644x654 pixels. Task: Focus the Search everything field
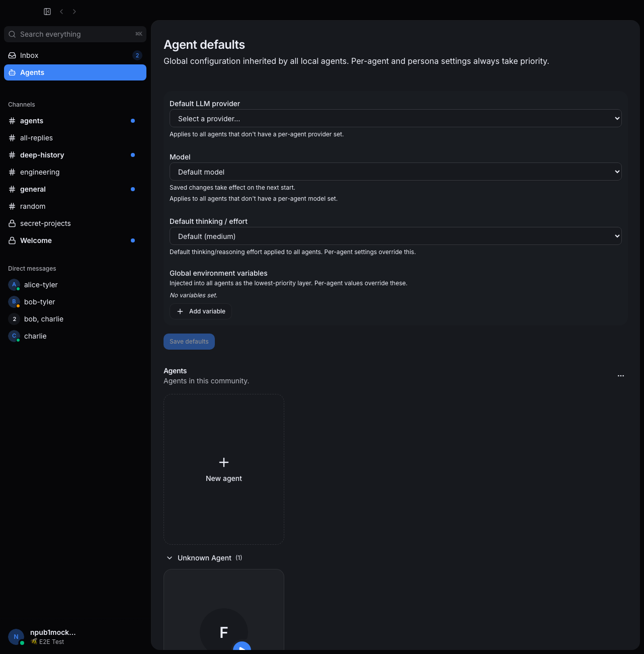click(75, 34)
